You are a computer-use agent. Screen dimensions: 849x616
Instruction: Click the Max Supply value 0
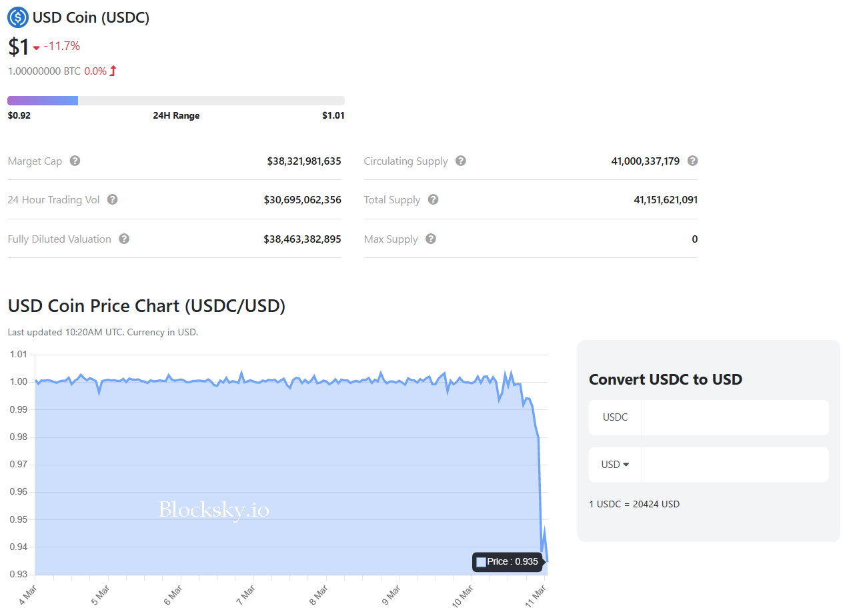tap(695, 239)
